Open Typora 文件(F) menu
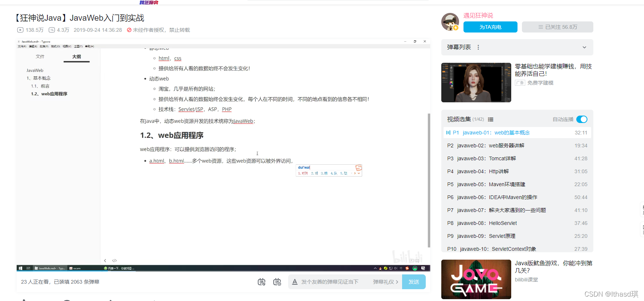Image resolution: width=644 pixels, height=301 pixels. point(22,47)
